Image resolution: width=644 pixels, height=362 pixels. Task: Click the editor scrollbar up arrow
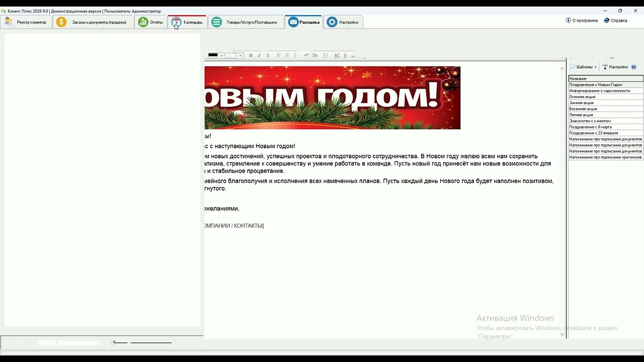pos(562,68)
